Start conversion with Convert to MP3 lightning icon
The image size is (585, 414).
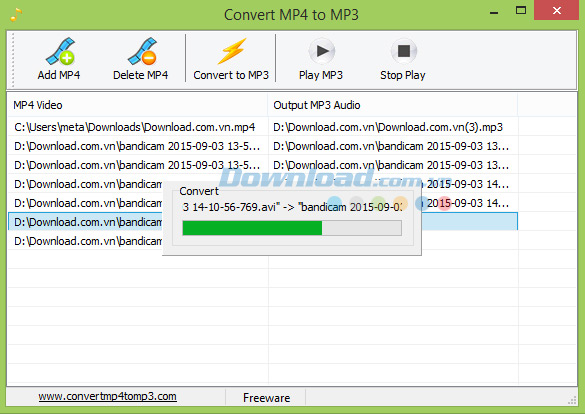point(231,52)
